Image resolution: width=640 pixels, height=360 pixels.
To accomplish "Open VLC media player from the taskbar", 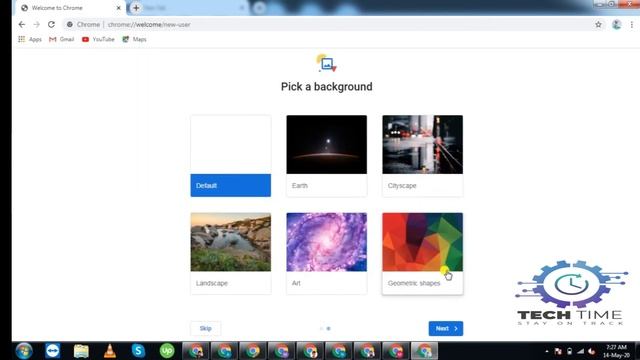I will [x=110, y=351].
